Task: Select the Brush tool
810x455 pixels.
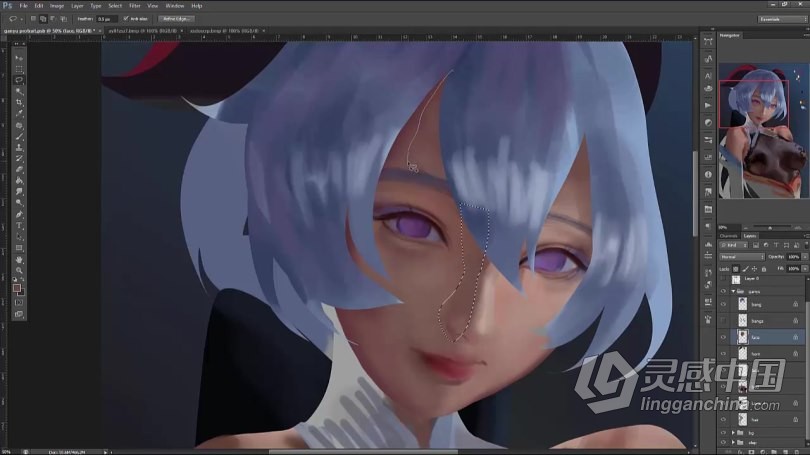Action: tap(19, 137)
